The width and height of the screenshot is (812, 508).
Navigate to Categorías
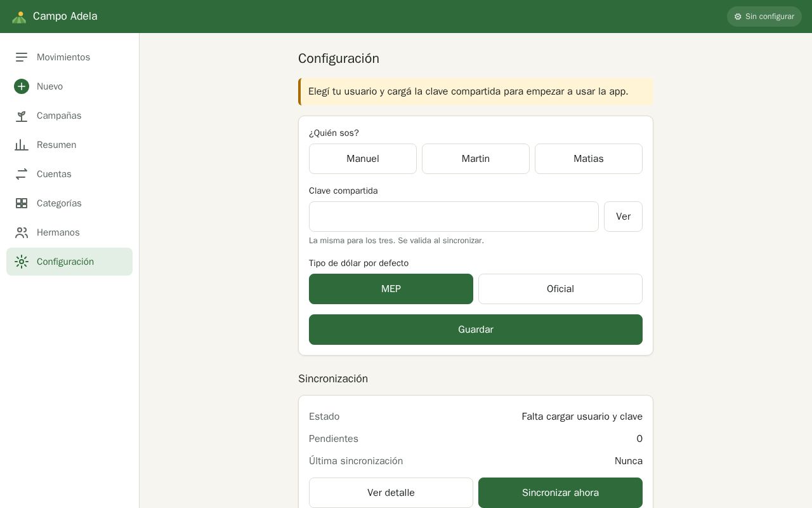pyautogui.click(x=69, y=203)
